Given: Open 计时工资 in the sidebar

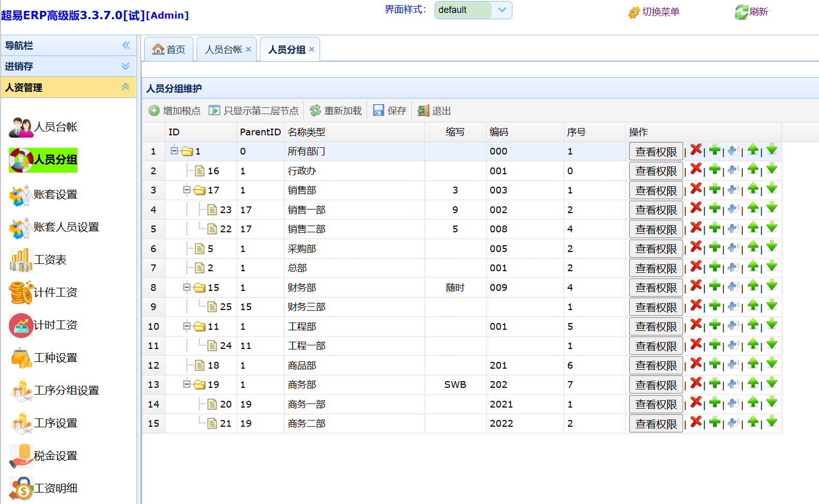Looking at the screenshot, I should pyautogui.click(x=55, y=325).
